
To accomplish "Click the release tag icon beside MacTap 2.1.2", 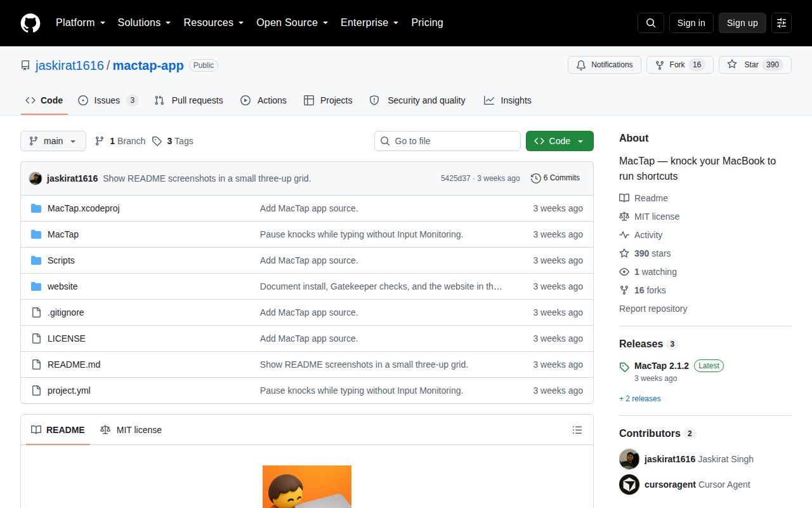I will (624, 367).
